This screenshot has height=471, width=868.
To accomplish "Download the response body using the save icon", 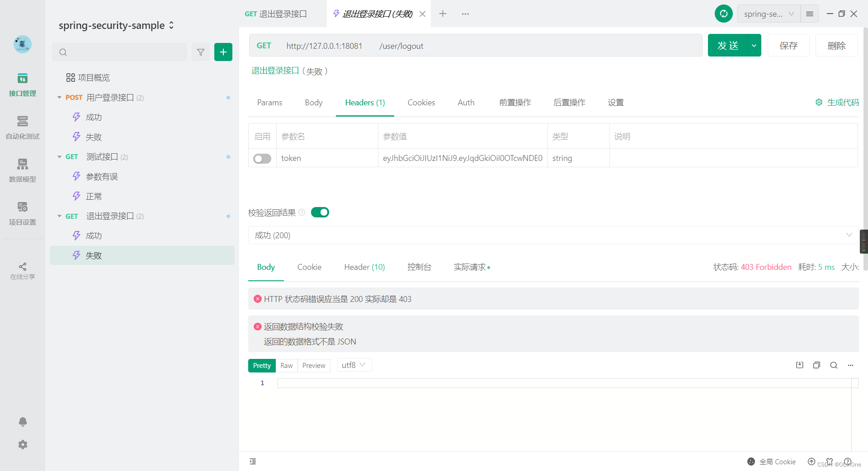I will coord(799,365).
